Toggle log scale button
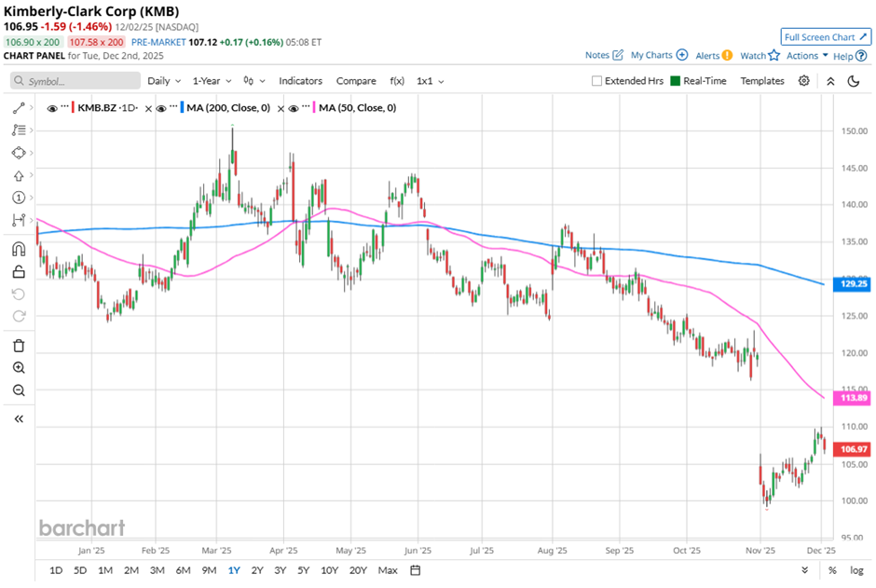This screenshot has width=876, height=588. pos(856,570)
